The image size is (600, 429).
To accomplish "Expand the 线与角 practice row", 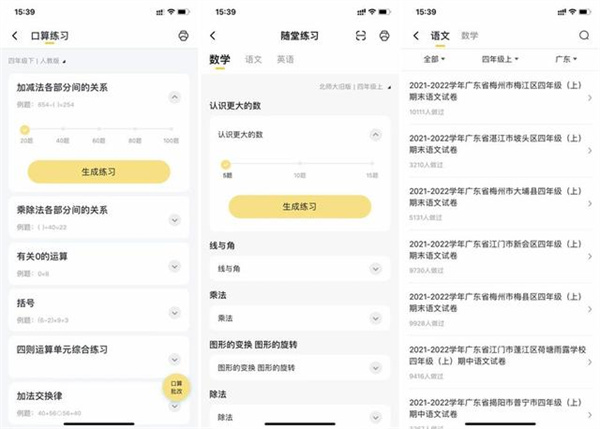I will click(300, 269).
